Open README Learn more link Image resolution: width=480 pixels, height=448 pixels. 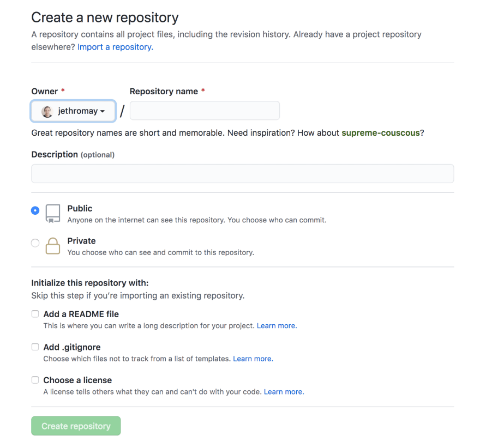277,326
